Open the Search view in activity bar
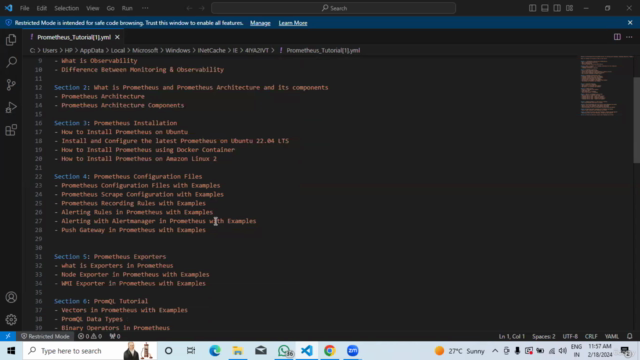The image size is (640, 360). pos(11,62)
